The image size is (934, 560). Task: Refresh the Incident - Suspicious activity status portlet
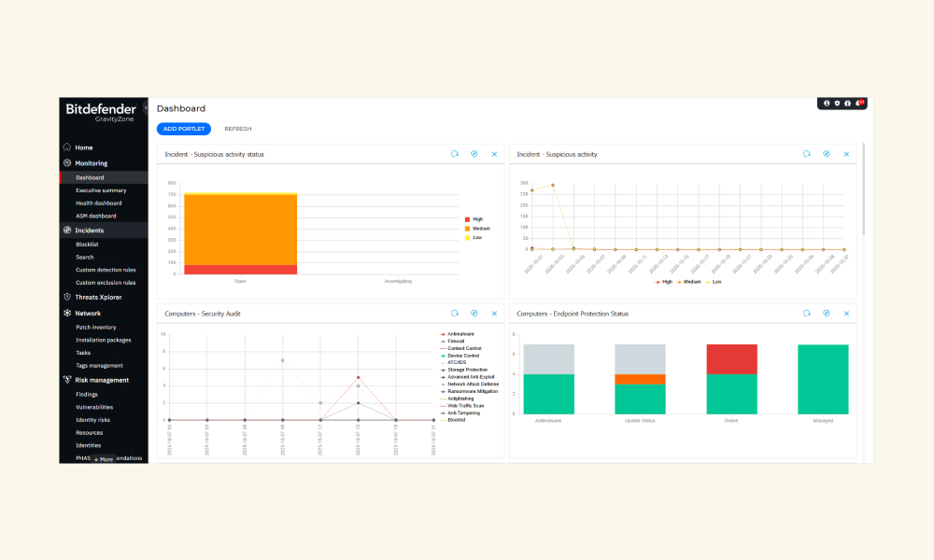[455, 154]
